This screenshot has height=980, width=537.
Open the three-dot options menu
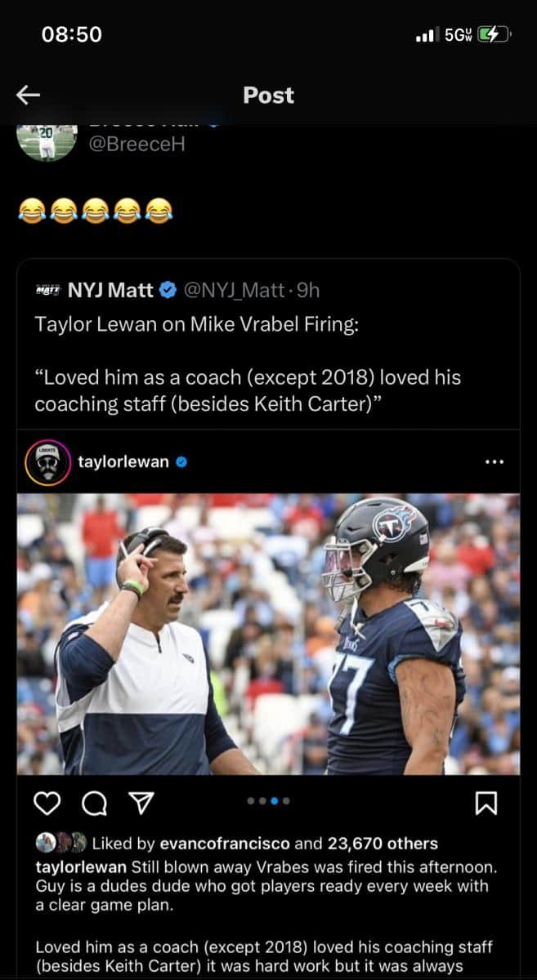[x=494, y=461]
